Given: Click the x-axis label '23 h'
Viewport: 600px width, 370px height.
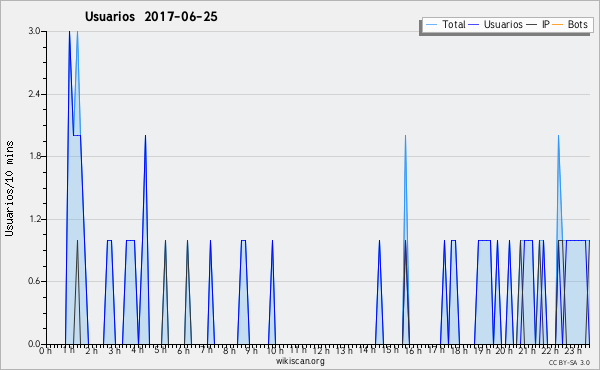Looking at the screenshot, I should point(574,351).
